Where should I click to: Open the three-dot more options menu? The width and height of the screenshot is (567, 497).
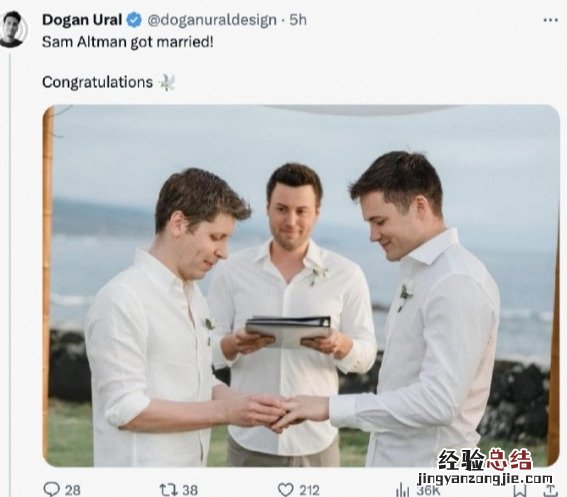click(x=550, y=20)
